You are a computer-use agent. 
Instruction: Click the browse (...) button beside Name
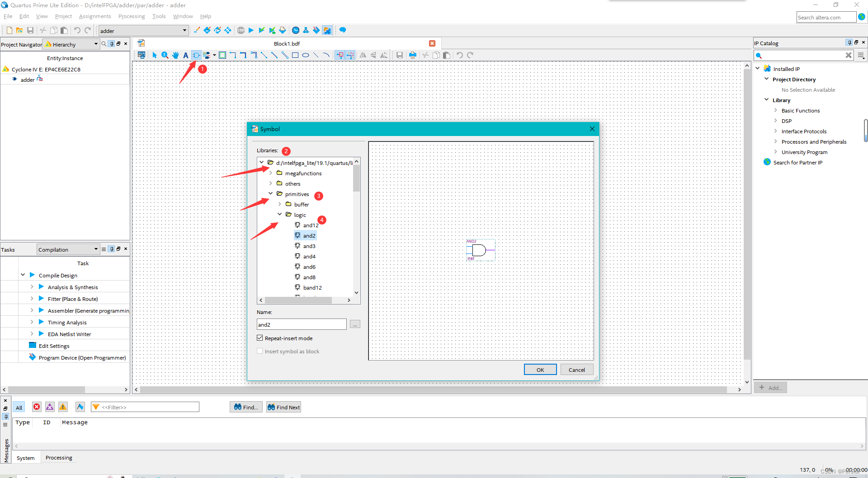click(x=355, y=324)
